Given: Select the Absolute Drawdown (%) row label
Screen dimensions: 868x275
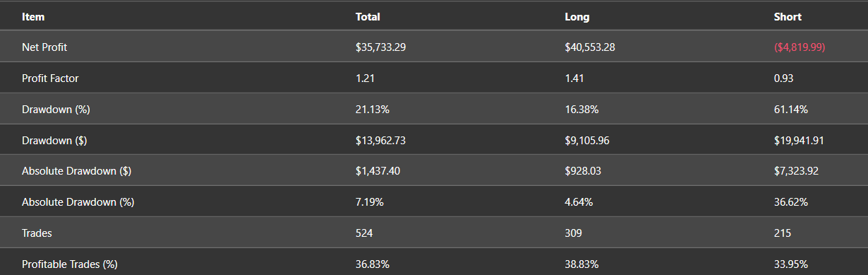Looking at the screenshot, I should [x=78, y=202].
